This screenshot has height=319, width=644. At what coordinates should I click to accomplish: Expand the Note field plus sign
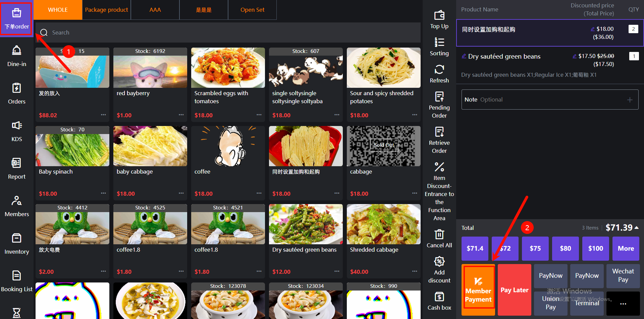click(x=630, y=100)
